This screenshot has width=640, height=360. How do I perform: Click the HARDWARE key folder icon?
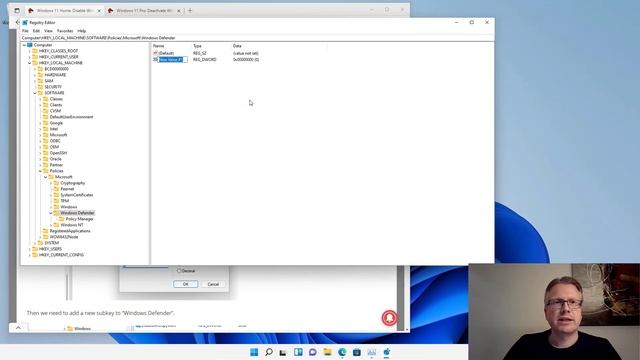[40, 75]
